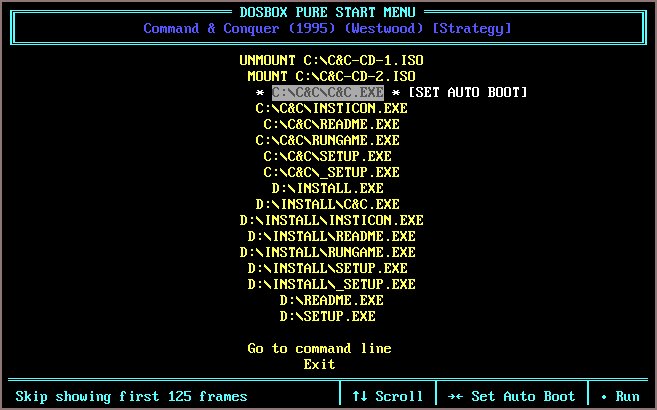The width and height of the screenshot is (657, 410).
Task: Select D:\INSTALL\INSTICON.EXE entry
Action: pos(331,220)
